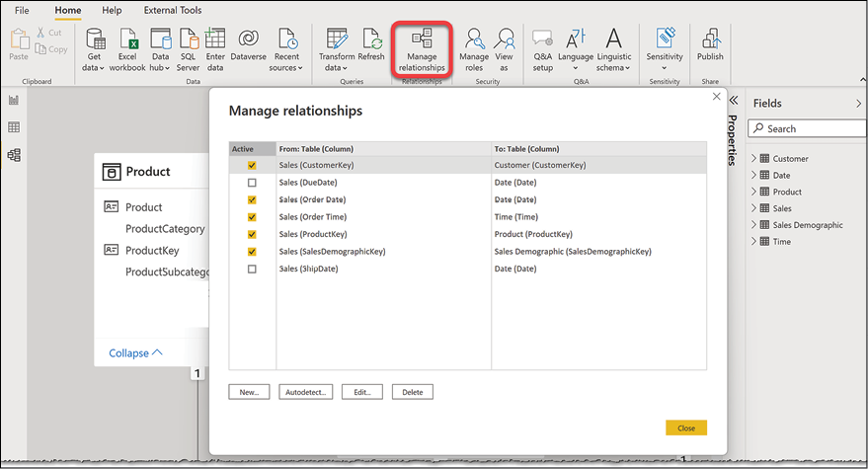The height and width of the screenshot is (469, 868).
Task: Collapse the Fields pane with arrow
Action: pyautogui.click(x=858, y=104)
